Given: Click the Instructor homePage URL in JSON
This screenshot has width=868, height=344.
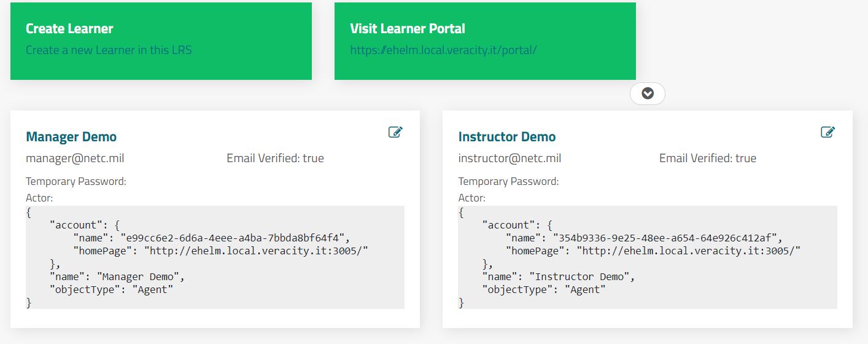Looking at the screenshot, I should pyautogui.click(x=691, y=251).
